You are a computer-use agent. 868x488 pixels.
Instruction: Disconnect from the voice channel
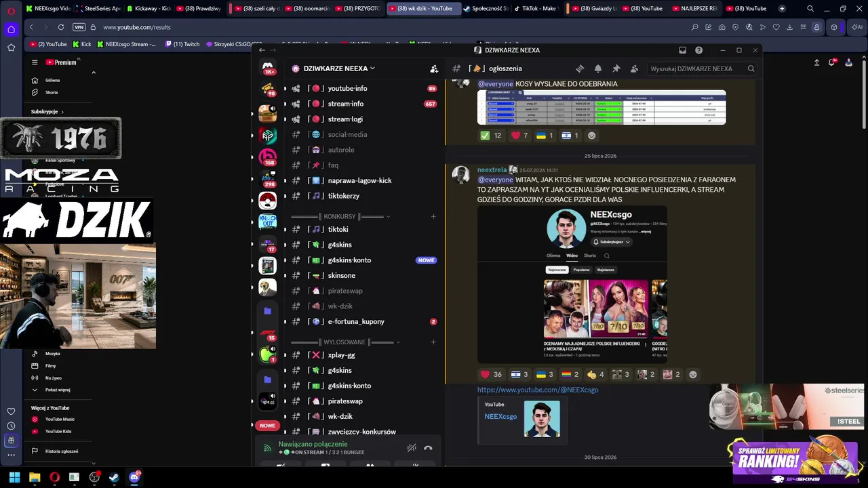coord(428,448)
